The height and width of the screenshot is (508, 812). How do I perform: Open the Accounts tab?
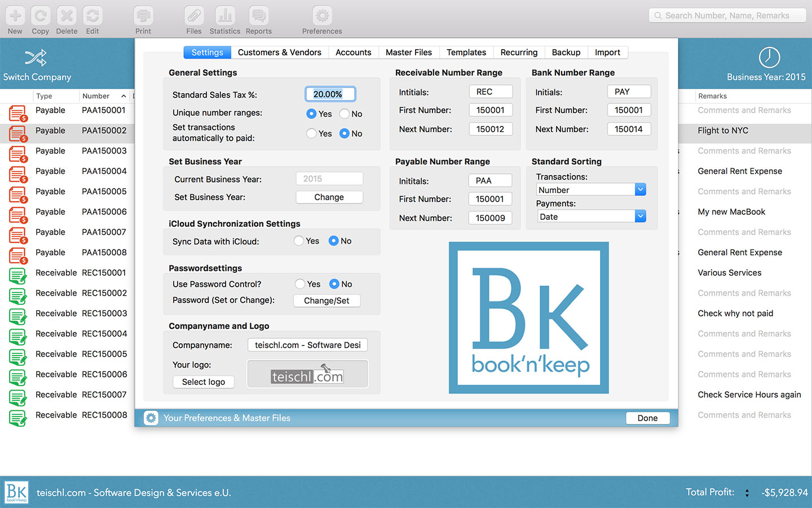click(x=354, y=52)
